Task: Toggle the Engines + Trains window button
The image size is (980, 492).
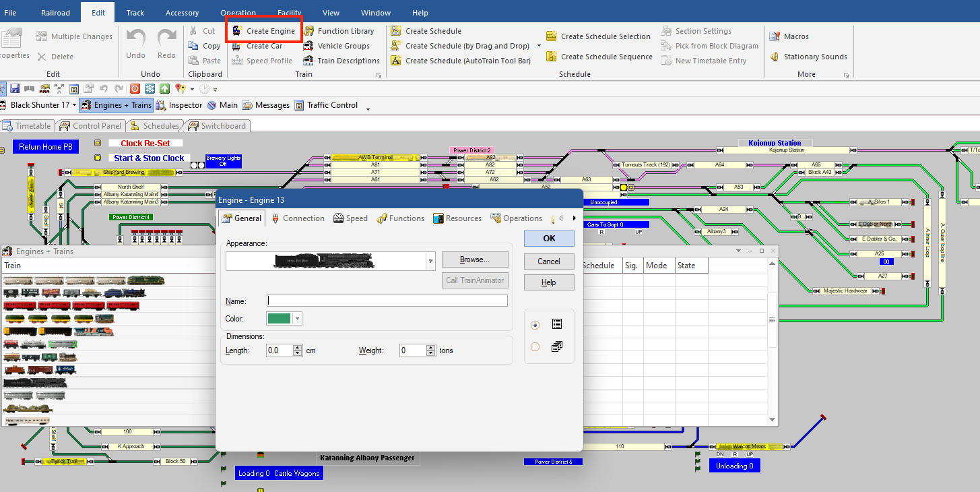Action: pos(117,105)
